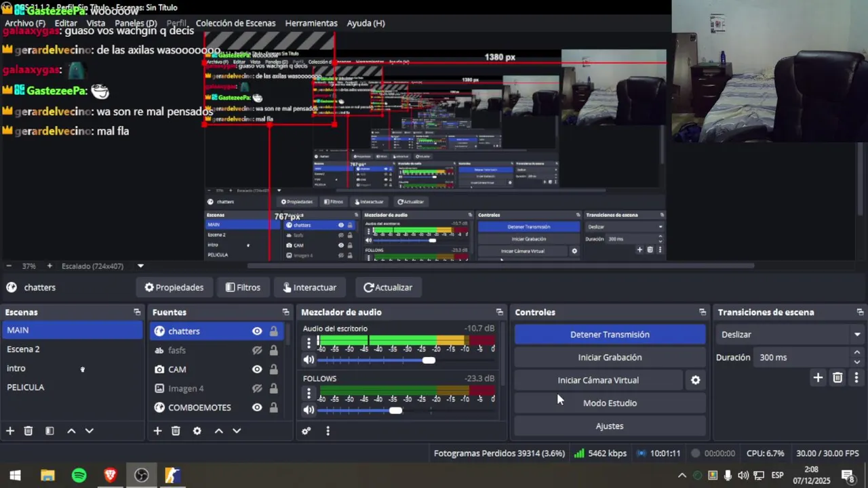Open the Editar menu
The height and width of the screenshot is (488, 868).
(x=66, y=23)
